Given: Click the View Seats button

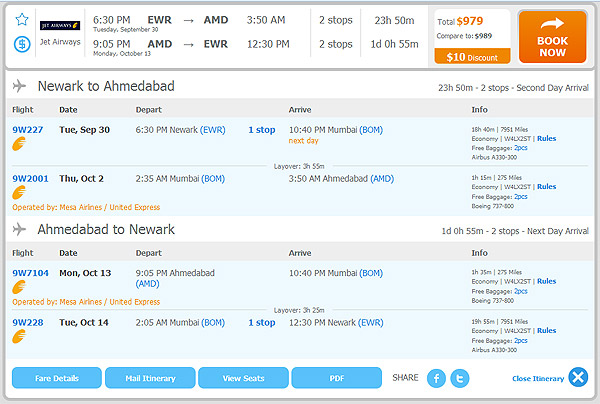Looking at the screenshot, I should (243, 378).
